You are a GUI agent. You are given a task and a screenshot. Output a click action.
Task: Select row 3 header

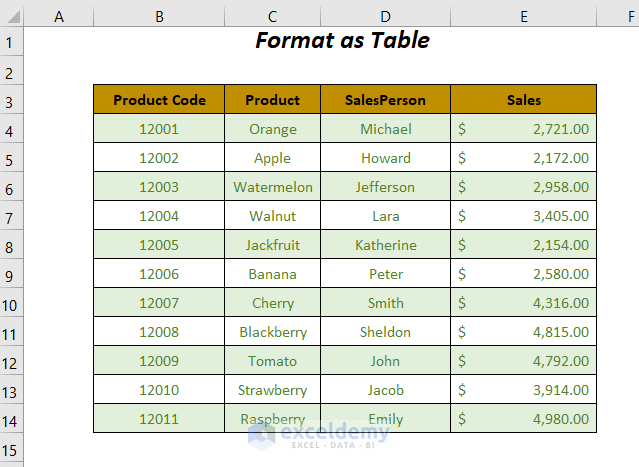click(x=11, y=100)
